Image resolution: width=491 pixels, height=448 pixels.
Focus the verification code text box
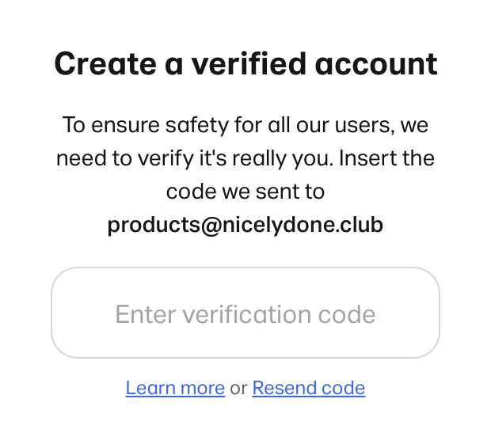(x=246, y=313)
